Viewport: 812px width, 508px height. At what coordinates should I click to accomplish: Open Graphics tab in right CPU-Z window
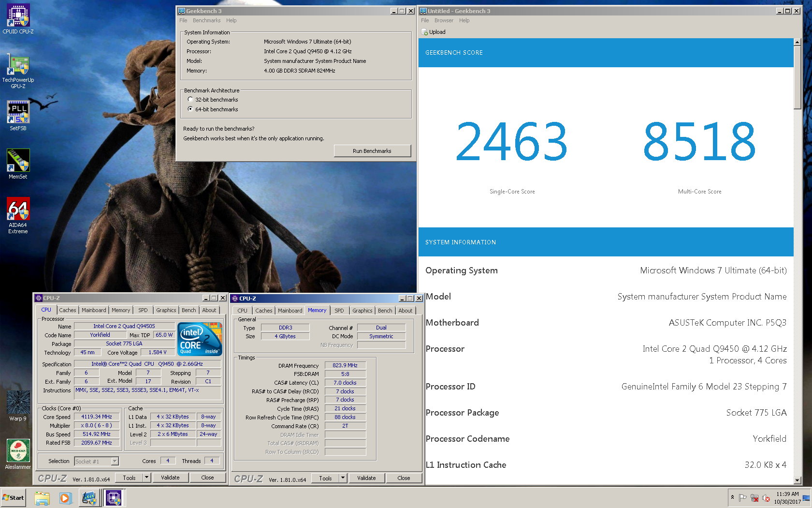[x=362, y=311]
